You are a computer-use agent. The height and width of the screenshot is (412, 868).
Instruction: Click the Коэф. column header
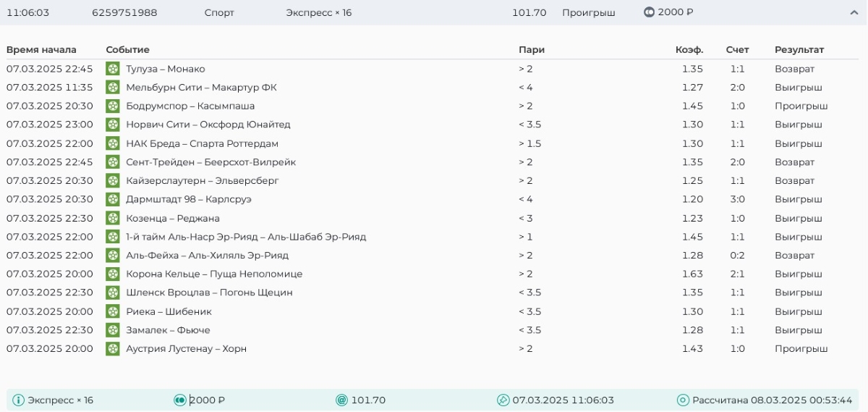point(689,50)
